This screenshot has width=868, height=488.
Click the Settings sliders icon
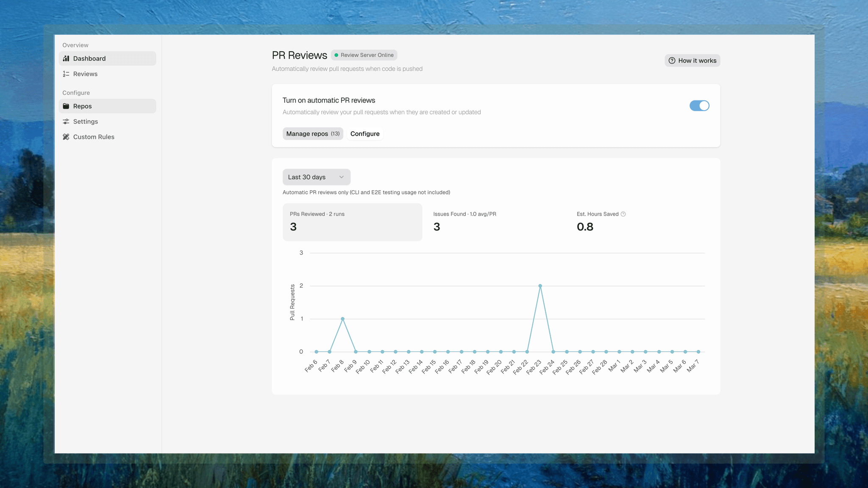click(66, 122)
